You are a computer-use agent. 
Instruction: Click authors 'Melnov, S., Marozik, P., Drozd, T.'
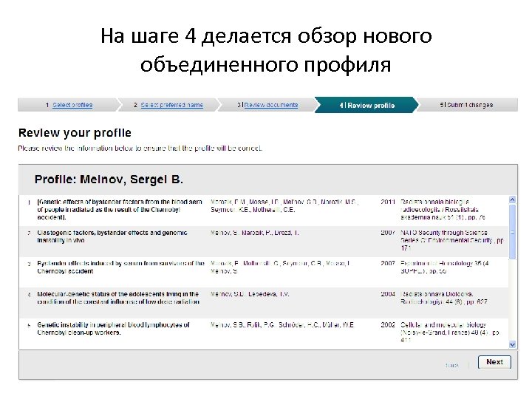pos(254,233)
